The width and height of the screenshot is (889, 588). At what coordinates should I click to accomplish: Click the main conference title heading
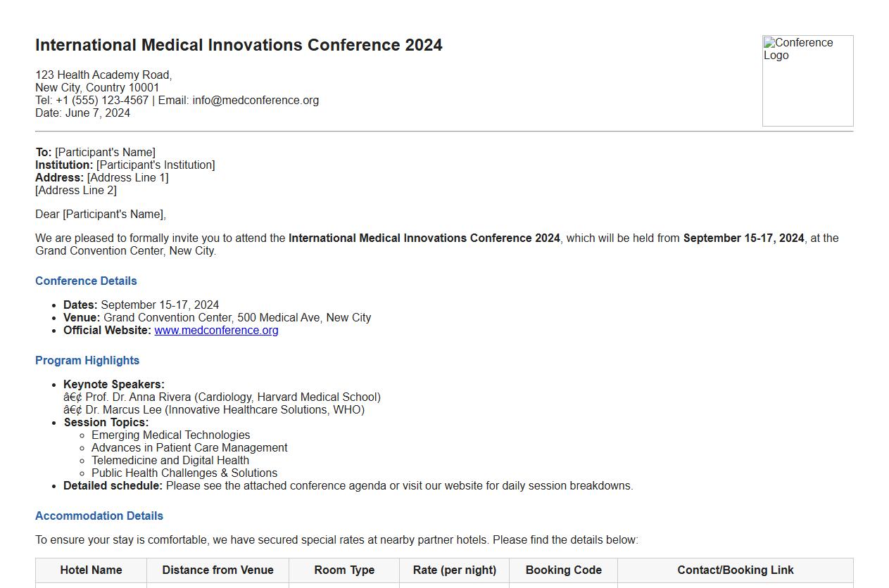(239, 45)
